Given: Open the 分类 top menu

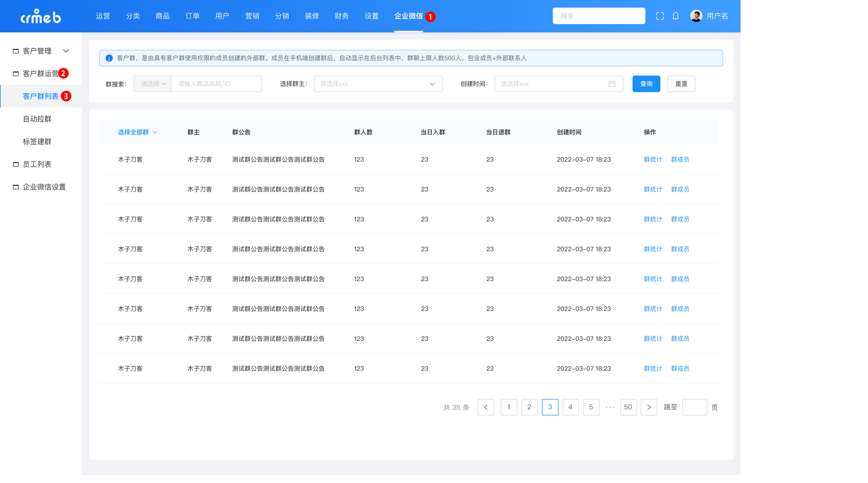Looking at the screenshot, I should pyautogui.click(x=133, y=16).
